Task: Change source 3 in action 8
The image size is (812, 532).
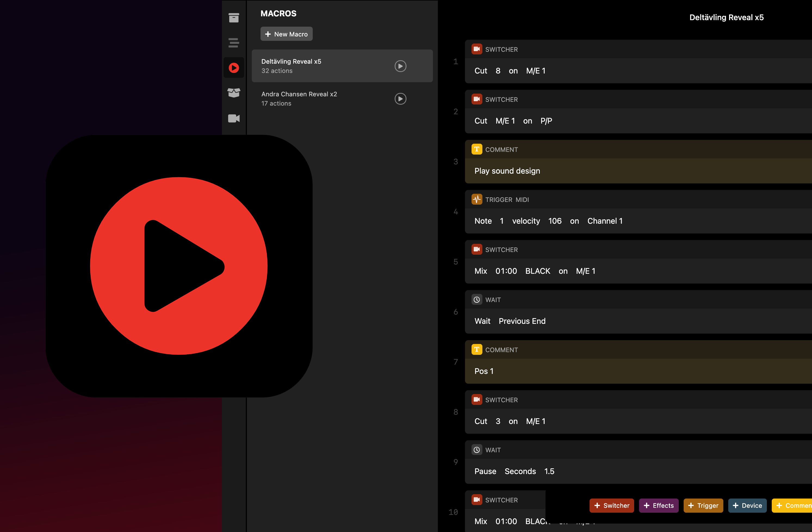Action: click(498, 421)
